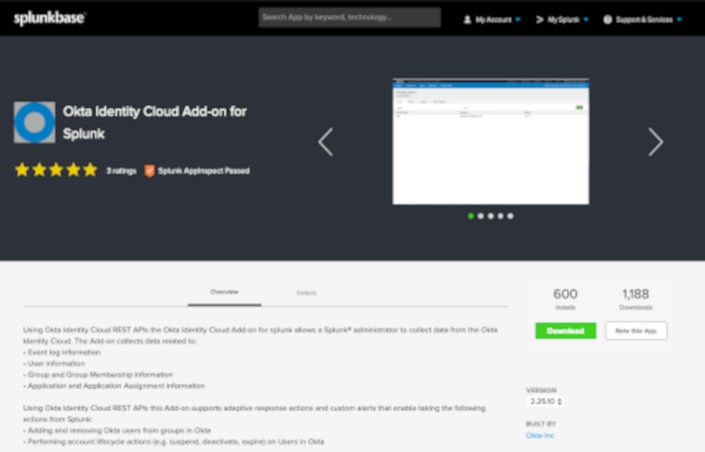
Task: Click the Application Assignment information bullet
Action: pos(114,386)
